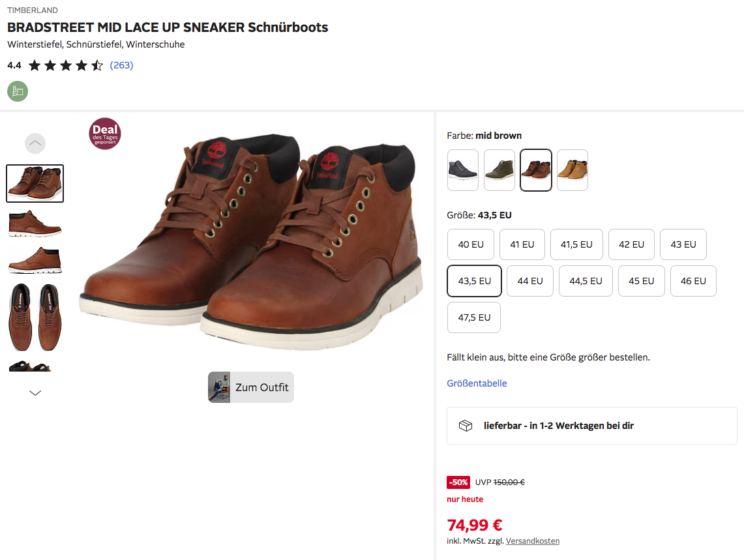This screenshot has width=744, height=560.
Task: Open the 263 reviews link
Action: click(x=121, y=65)
